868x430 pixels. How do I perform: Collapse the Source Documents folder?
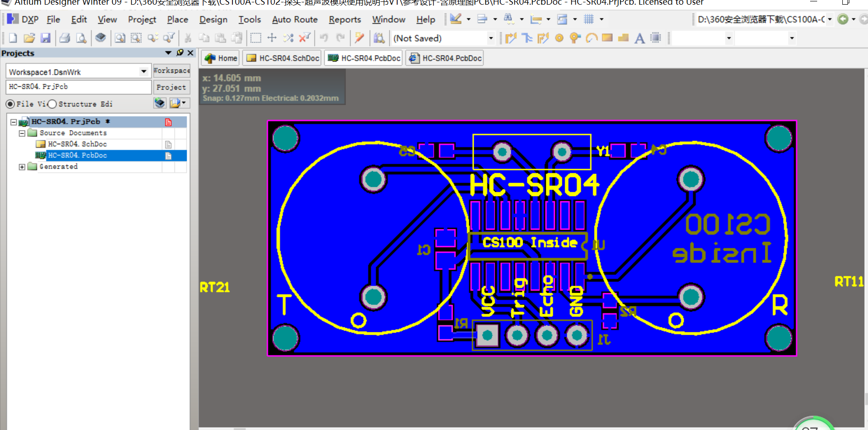tap(22, 133)
